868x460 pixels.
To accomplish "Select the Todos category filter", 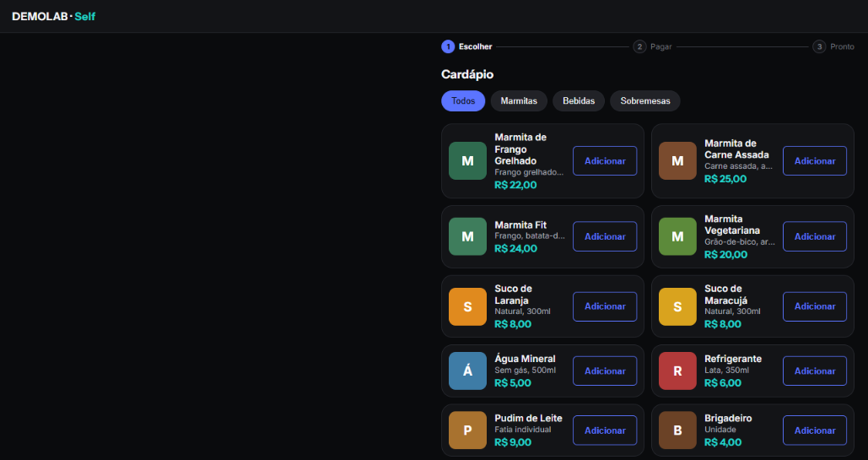I will pyautogui.click(x=463, y=101).
